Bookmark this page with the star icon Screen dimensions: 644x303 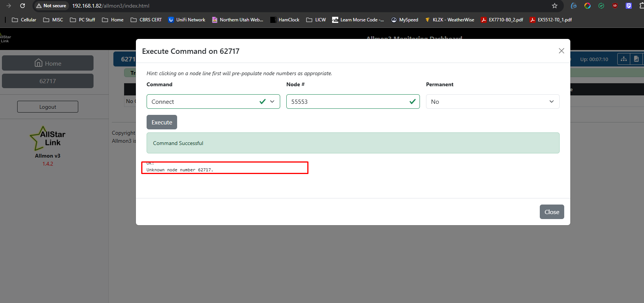(x=555, y=6)
